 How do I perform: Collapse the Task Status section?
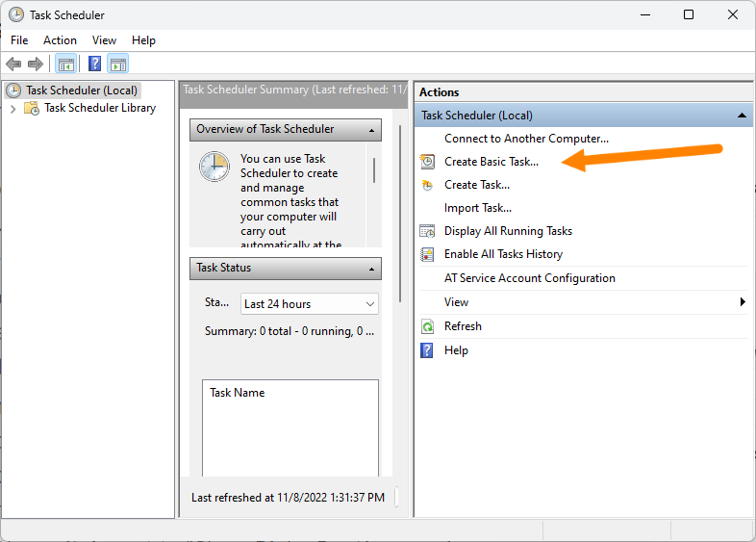coord(371,269)
